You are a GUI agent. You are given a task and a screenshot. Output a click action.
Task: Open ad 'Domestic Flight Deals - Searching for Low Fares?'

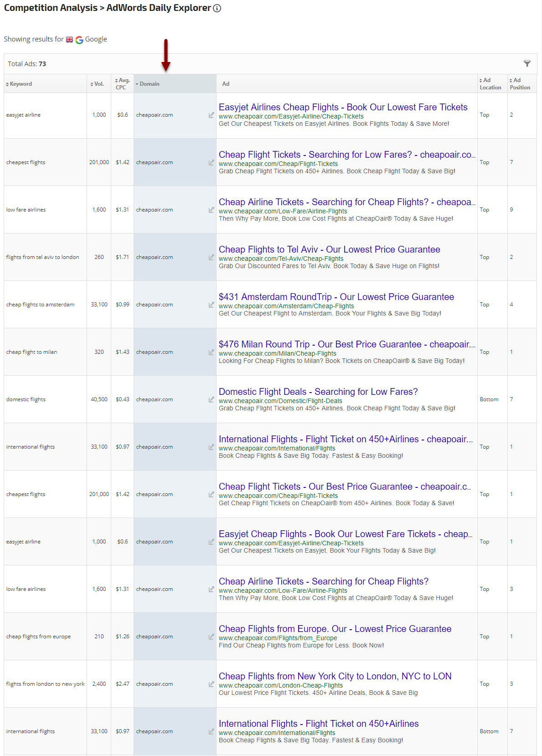(x=318, y=392)
